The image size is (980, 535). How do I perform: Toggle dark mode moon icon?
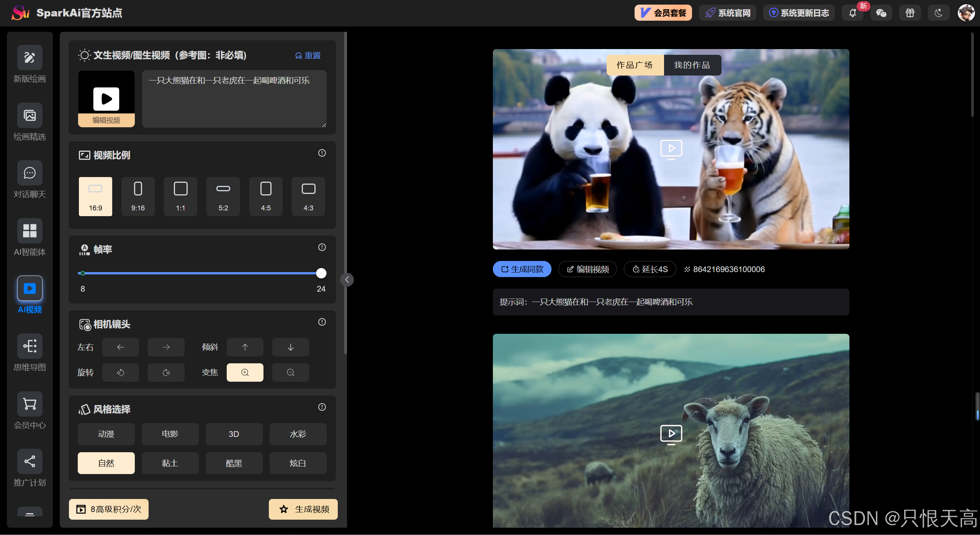[938, 13]
